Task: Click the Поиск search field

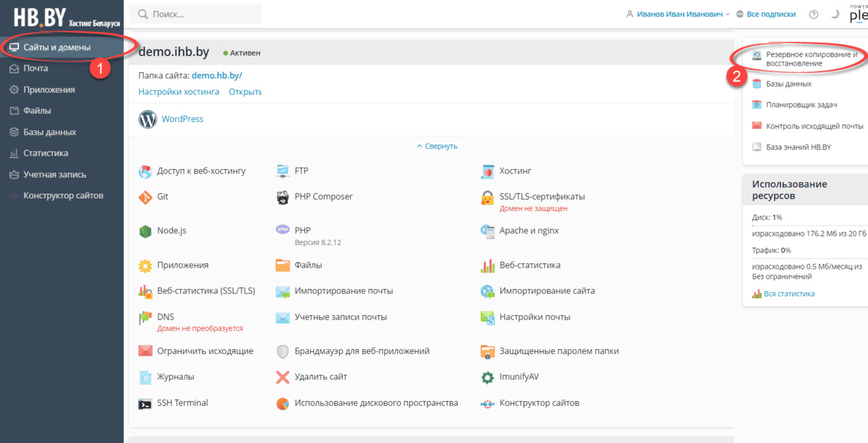Action: (x=195, y=14)
